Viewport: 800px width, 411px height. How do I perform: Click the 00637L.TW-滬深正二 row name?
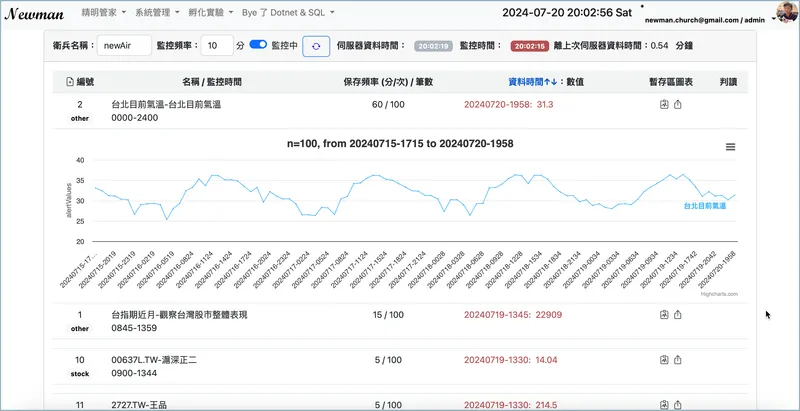pyautogui.click(x=154, y=360)
